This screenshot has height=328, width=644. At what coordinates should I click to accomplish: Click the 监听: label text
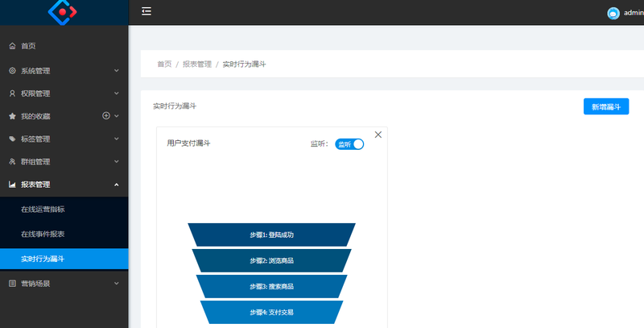coord(320,144)
